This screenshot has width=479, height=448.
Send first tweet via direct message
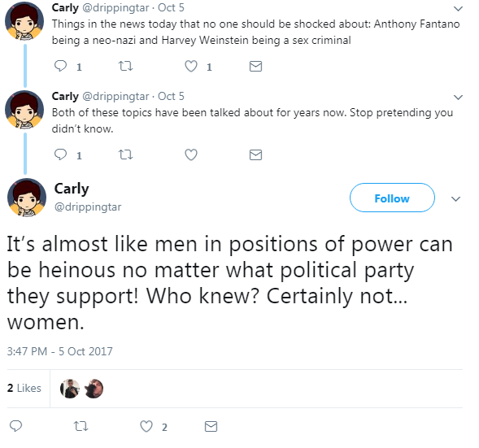255,66
